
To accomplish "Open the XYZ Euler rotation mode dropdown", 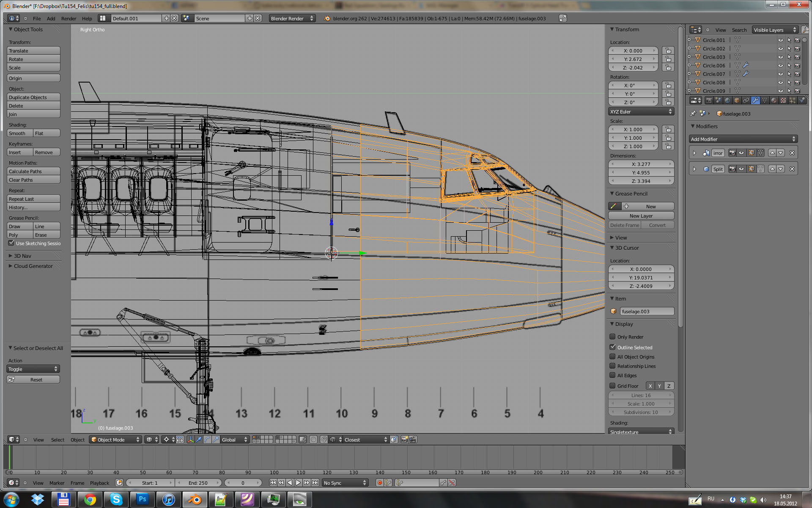I will coord(641,112).
